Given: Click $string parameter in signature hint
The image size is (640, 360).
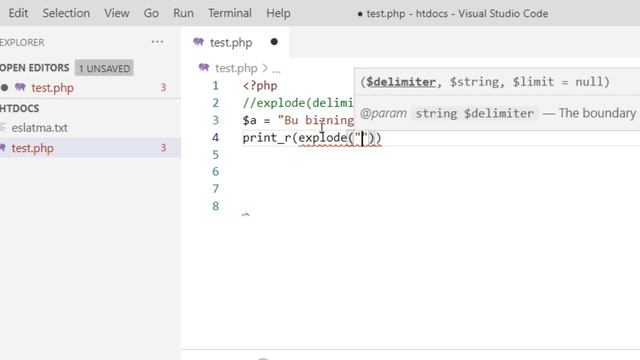Looking at the screenshot, I should [x=474, y=82].
